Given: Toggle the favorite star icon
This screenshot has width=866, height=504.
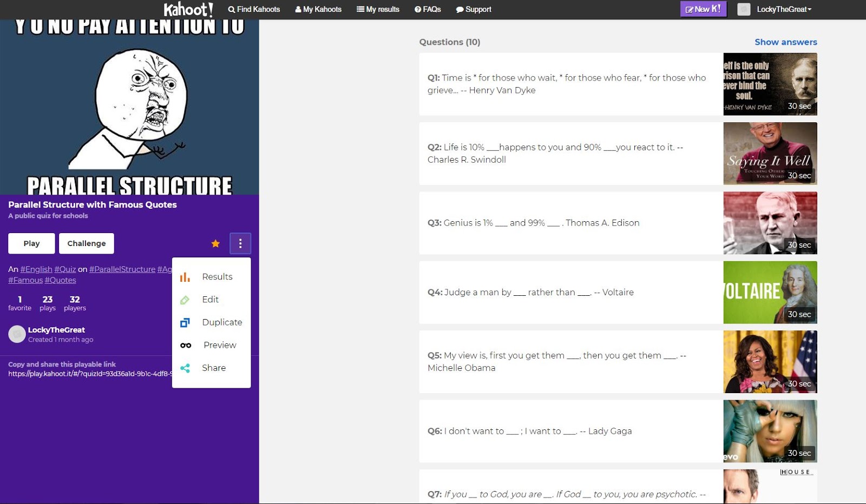Looking at the screenshot, I should pos(215,243).
